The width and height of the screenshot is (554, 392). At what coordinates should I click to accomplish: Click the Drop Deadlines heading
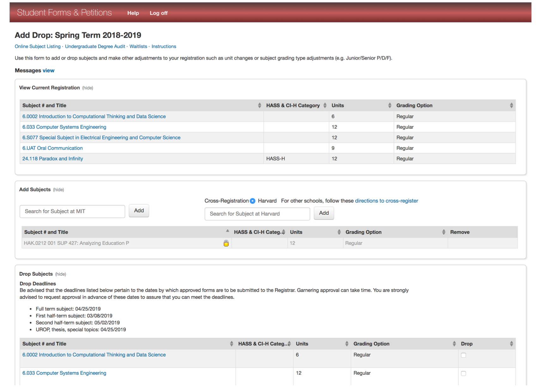38,284
